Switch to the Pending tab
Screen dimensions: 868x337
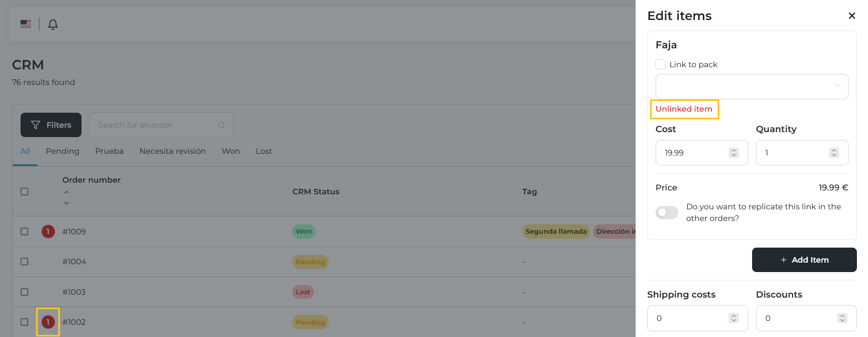(x=63, y=151)
